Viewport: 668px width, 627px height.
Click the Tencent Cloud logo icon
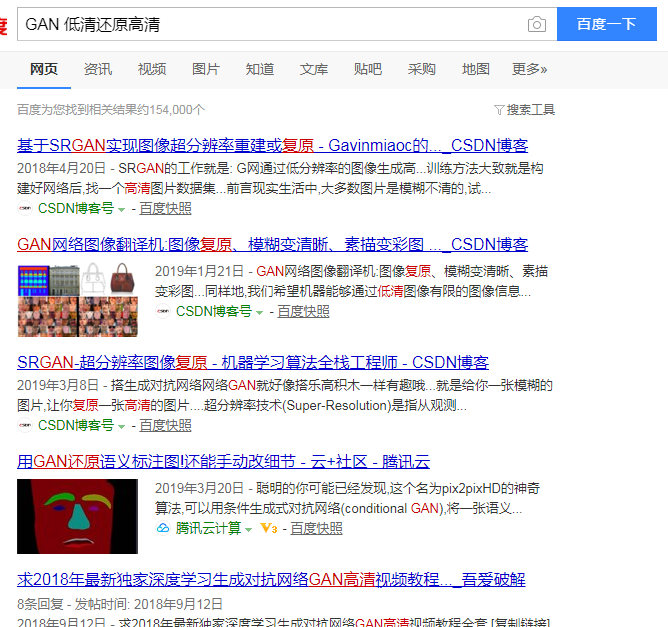click(163, 528)
